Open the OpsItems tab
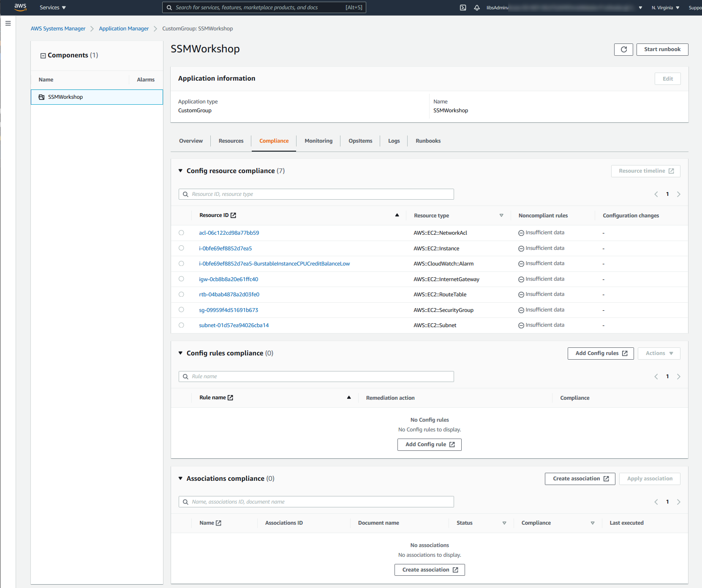 pyautogui.click(x=360, y=141)
